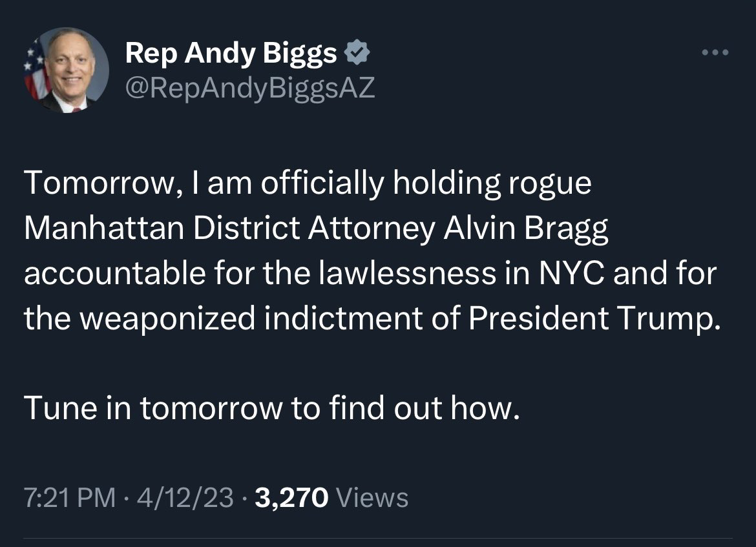This screenshot has height=547, width=756.
Task: Click the American flag in the avatar
Action: (x=36, y=71)
